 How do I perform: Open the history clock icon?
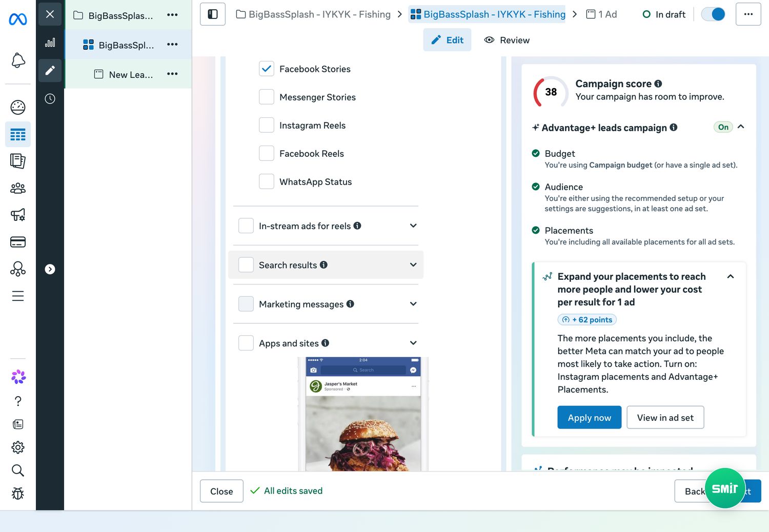coord(50,99)
